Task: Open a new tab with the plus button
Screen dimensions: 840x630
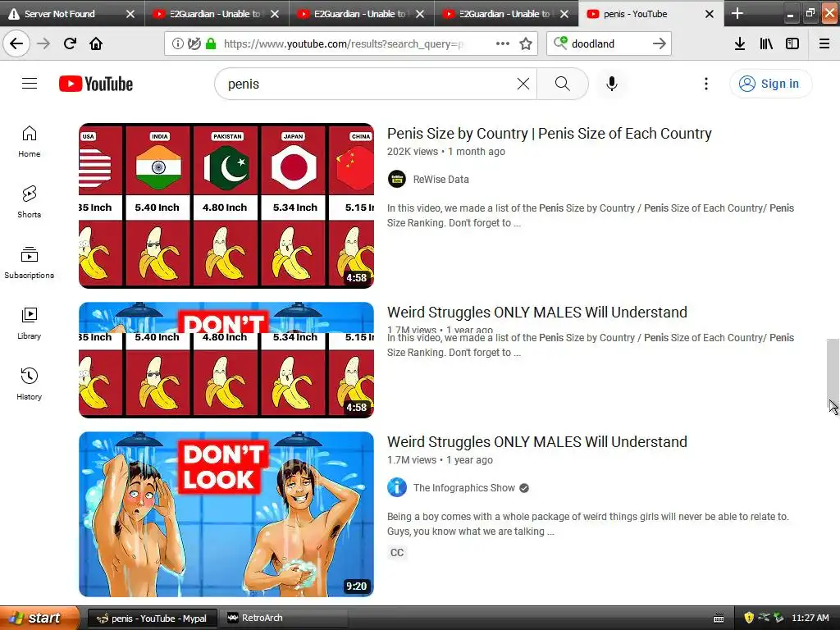Action: [x=737, y=13]
